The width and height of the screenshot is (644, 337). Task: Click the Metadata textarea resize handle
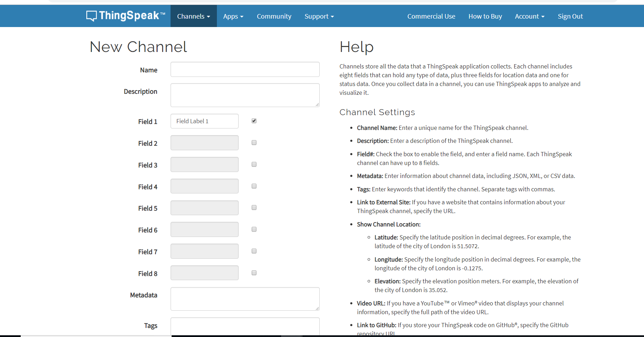(317, 308)
